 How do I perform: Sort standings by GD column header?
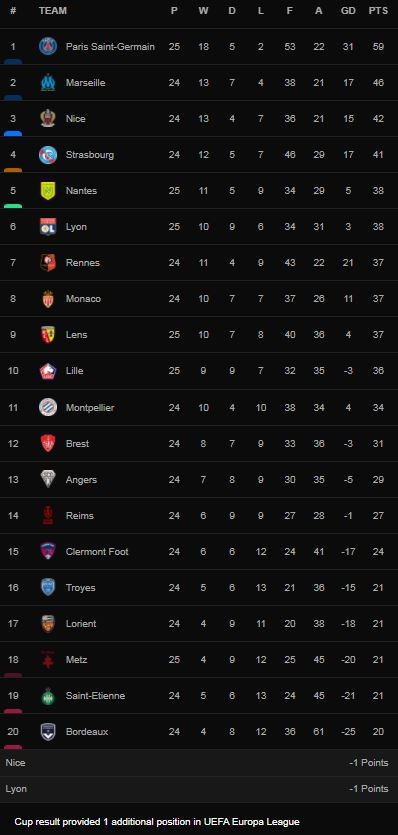(x=348, y=11)
